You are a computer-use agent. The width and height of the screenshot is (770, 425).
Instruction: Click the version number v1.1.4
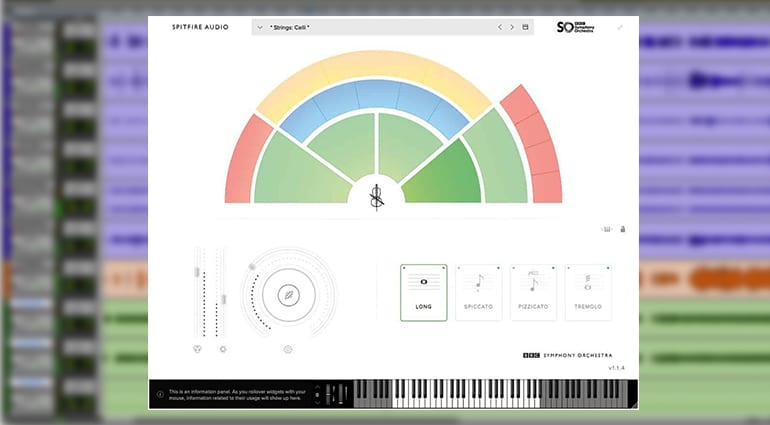pyautogui.click(x=617, y=368)
